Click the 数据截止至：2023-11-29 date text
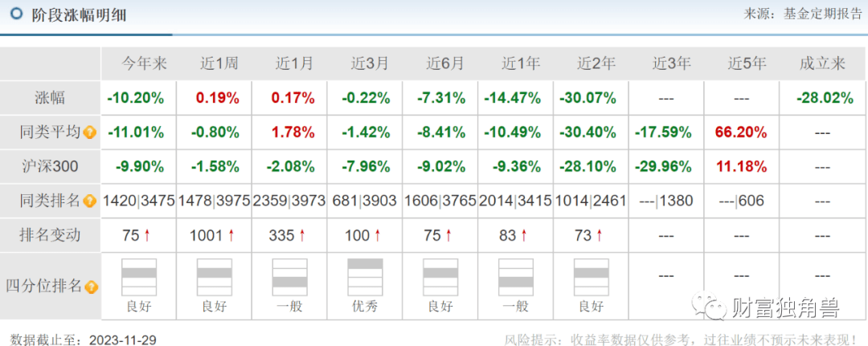 click(x=83, y=339)
